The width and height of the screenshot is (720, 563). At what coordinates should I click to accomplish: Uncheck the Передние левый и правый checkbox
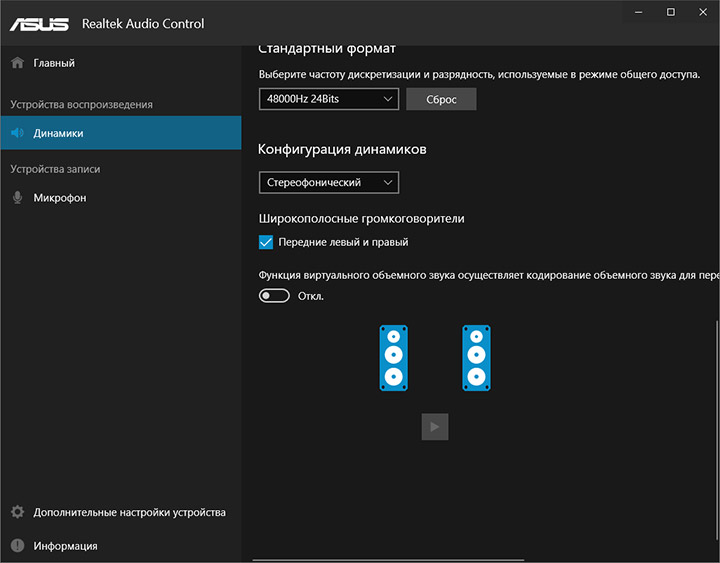(266, 242)
